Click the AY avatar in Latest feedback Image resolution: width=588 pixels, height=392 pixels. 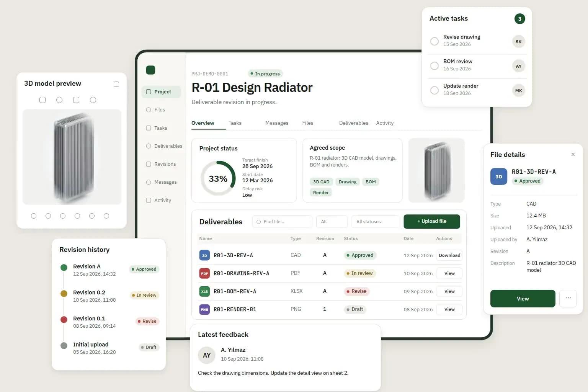207,355
